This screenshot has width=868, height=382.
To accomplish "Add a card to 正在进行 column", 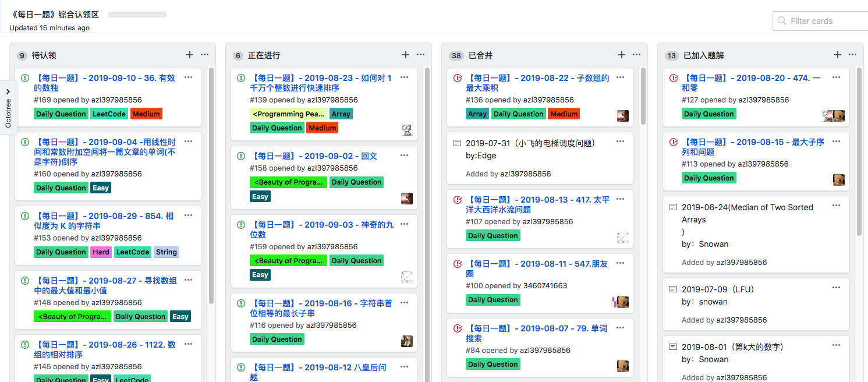I will click(405, 55).
